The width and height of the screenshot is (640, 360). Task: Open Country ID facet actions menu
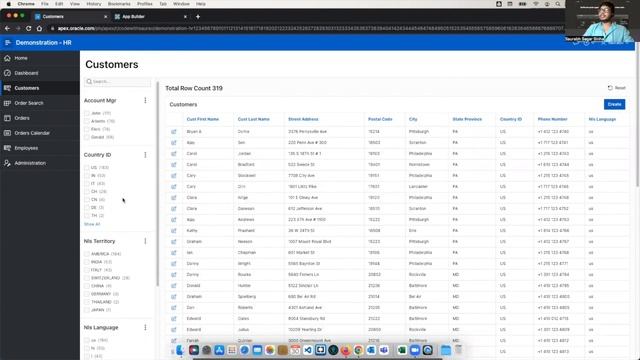click(145, 155)
